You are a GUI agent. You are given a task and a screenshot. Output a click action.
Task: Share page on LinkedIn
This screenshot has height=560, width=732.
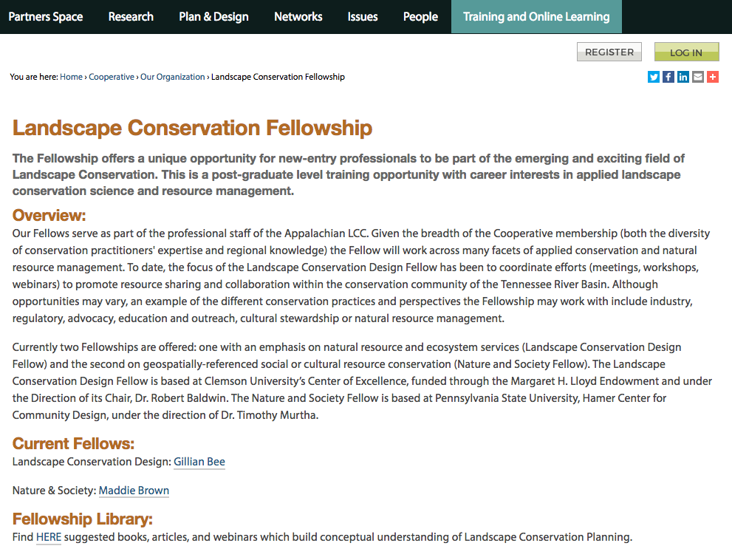tap(683, 77)
